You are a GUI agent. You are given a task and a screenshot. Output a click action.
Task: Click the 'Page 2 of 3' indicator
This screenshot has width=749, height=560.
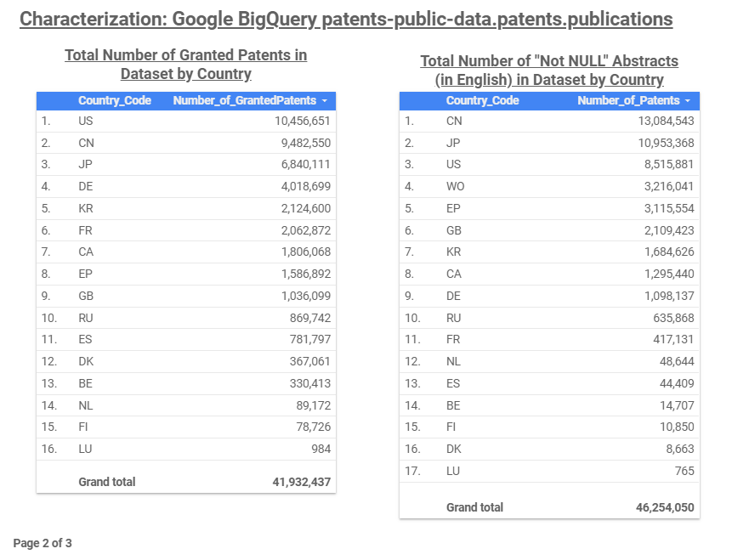[43, 543]
